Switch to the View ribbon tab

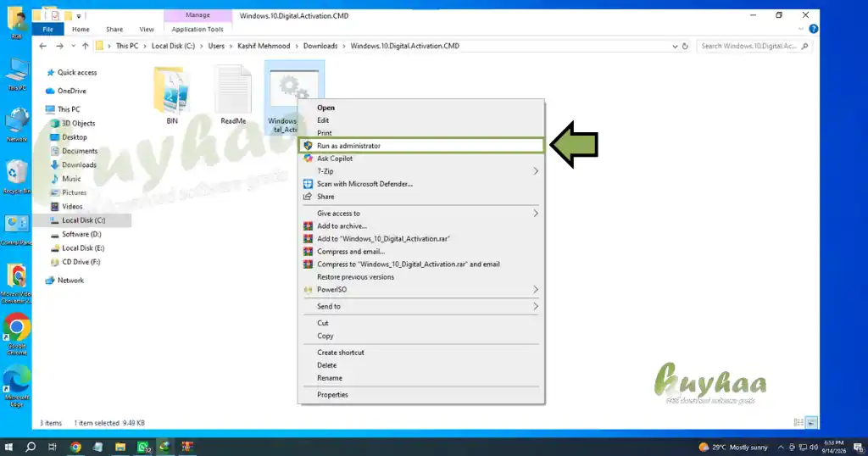pos(147,30)
